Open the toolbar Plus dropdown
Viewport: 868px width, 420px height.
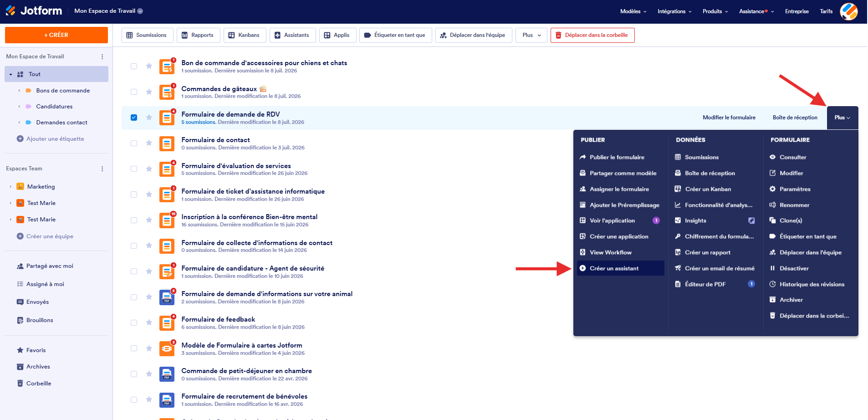pyautogui.click(x=531, y=35)
